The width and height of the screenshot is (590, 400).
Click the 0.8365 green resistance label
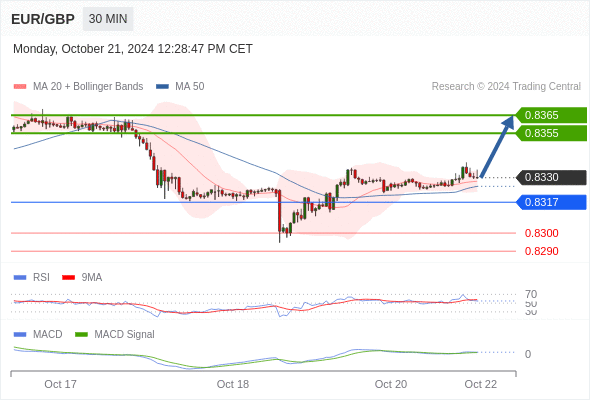[552, 115]
